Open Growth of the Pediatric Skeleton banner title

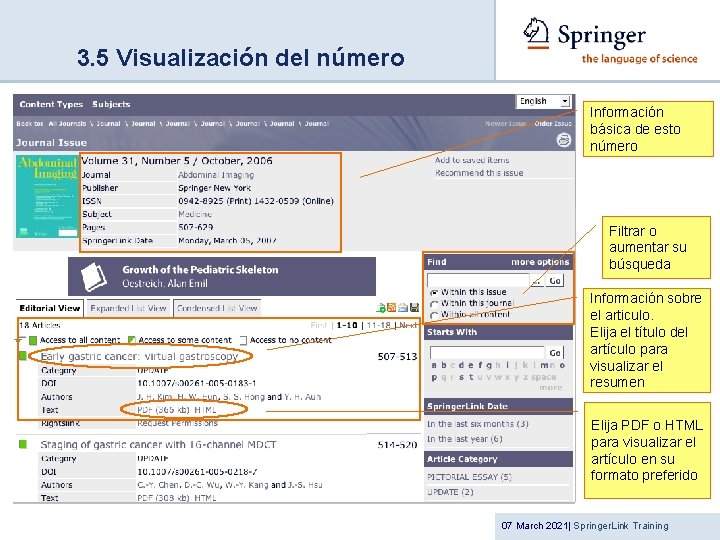tap(200, 270)
